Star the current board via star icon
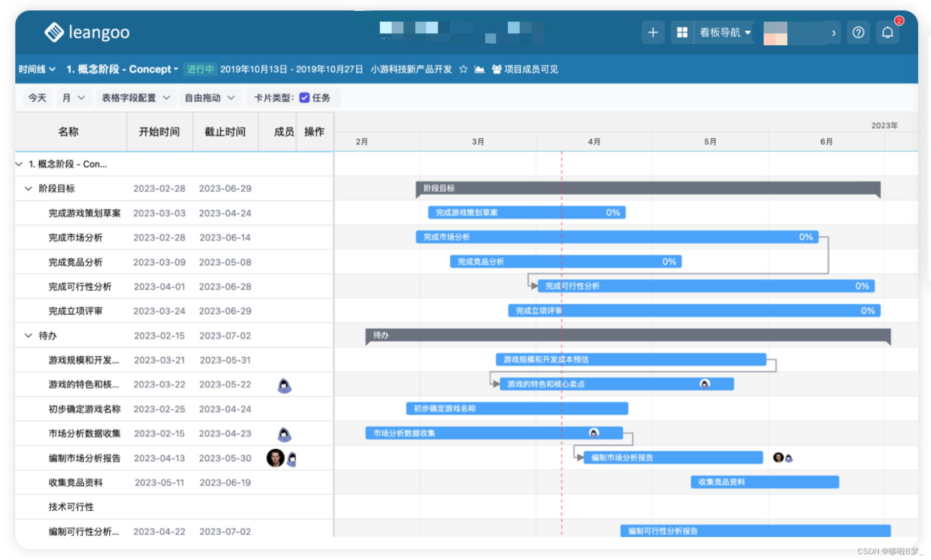Viewport: 931px width, 560px height. (x=463, y=69)
